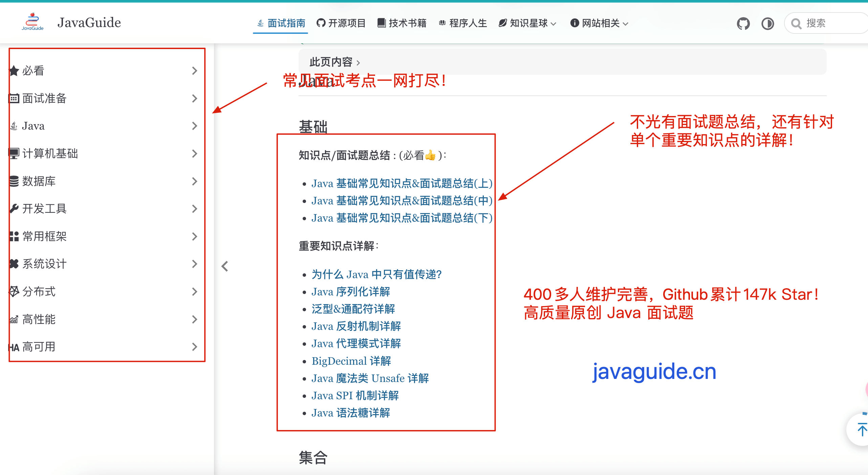Open the 为什么 Java 中只有值传递 article
The image size is (868, 475).
[x=376, y=275]
